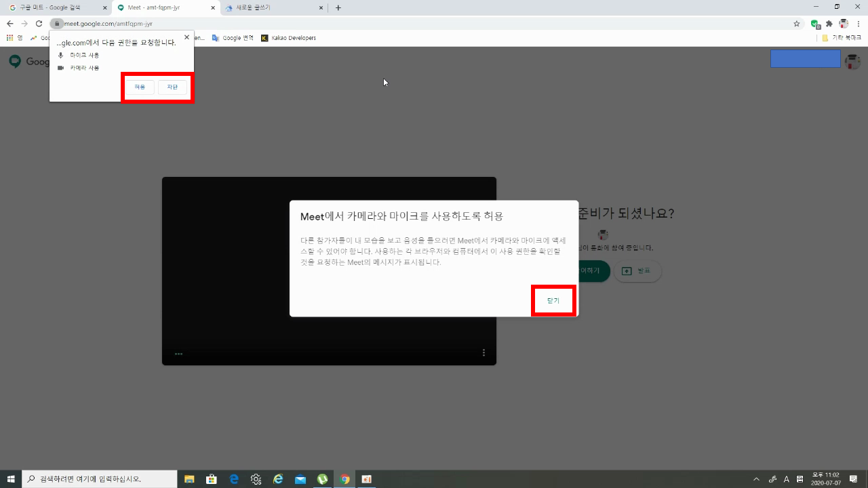Open the Chrome profile avatar
The width and height of the screenshot is (868, 488).
844,24
